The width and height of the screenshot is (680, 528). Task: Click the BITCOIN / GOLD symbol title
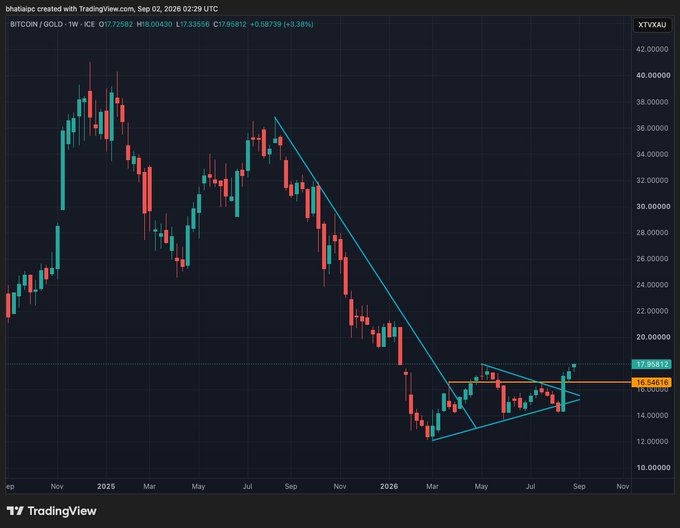(x=36, y=24)
